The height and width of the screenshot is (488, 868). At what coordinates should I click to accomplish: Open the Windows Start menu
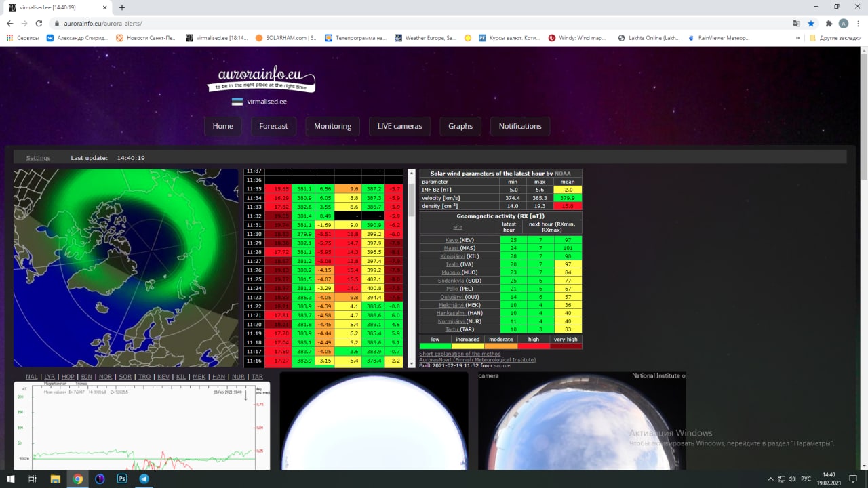click(x=11, y=479)
